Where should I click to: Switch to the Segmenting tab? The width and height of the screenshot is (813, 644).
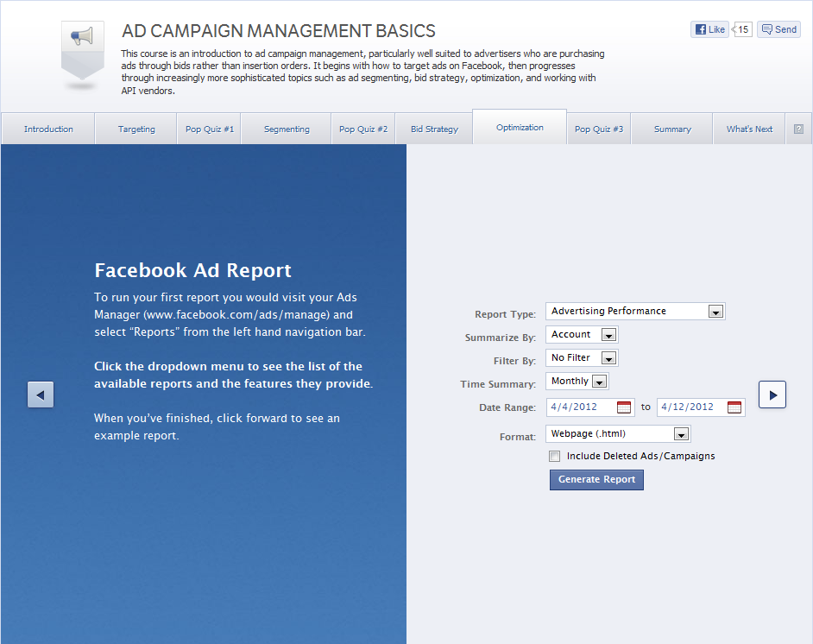(x=287, y=129)
